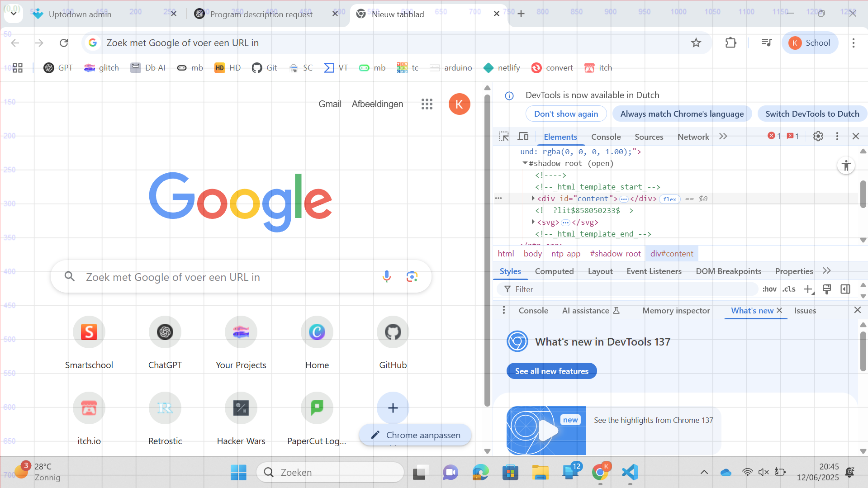Click the DevTools inspect element picker icon

(x=504, y=137)
